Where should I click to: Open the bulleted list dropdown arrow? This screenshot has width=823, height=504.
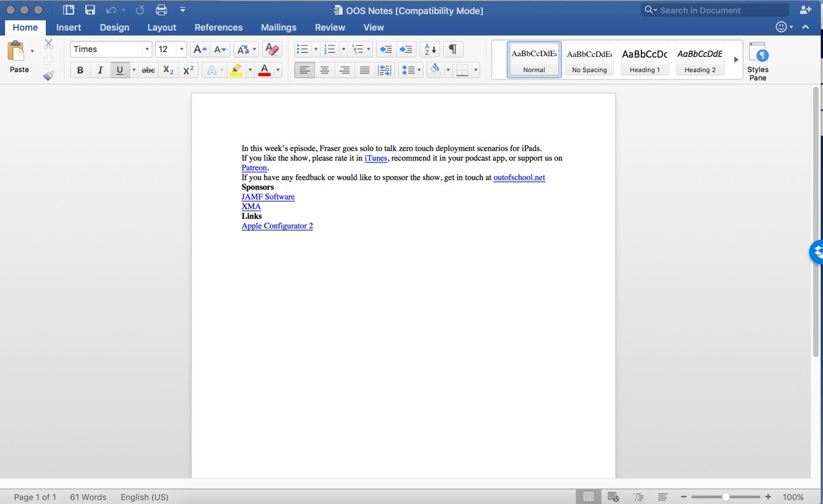(315, 49)
